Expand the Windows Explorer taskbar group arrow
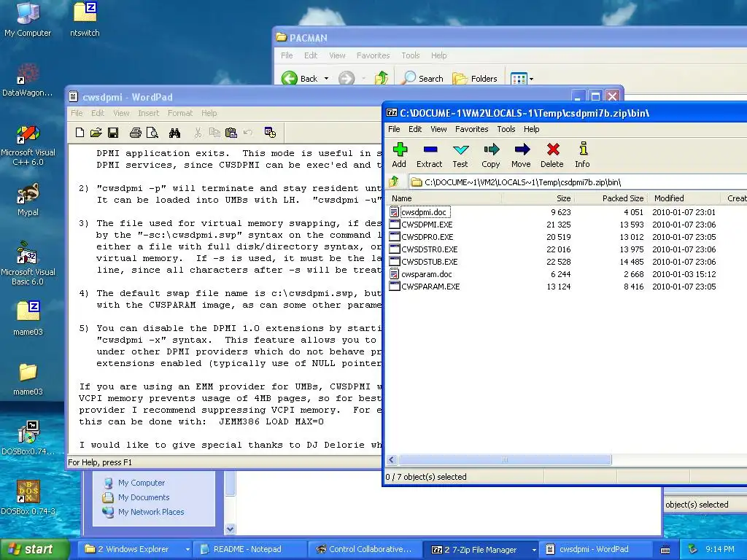Image resolution: width=747 pixels, height=560 pixels. [x=187, y=550]
